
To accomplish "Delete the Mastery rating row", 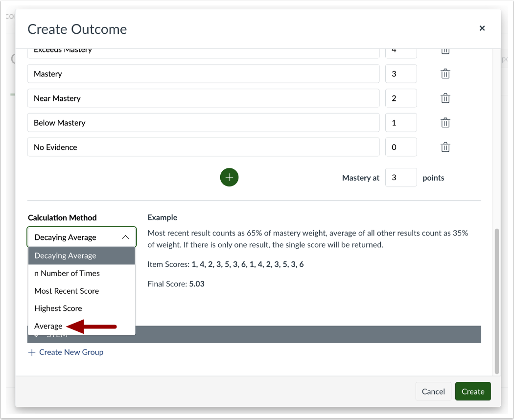I will click(x=445, y=74).
